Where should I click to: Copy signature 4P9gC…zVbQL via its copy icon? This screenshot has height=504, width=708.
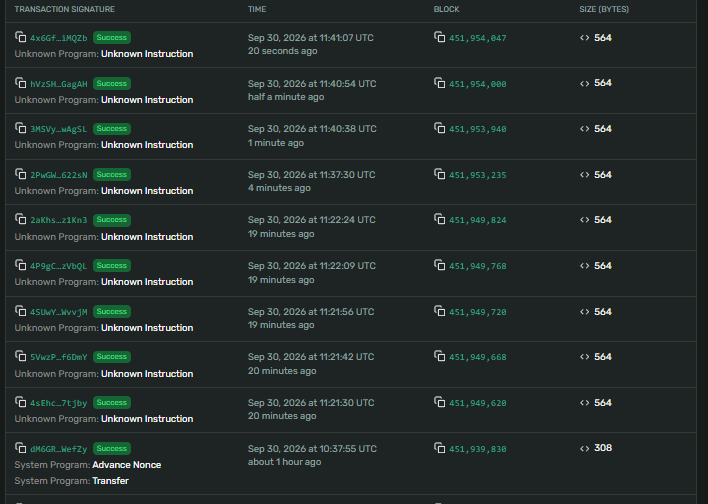click(20, 265)
